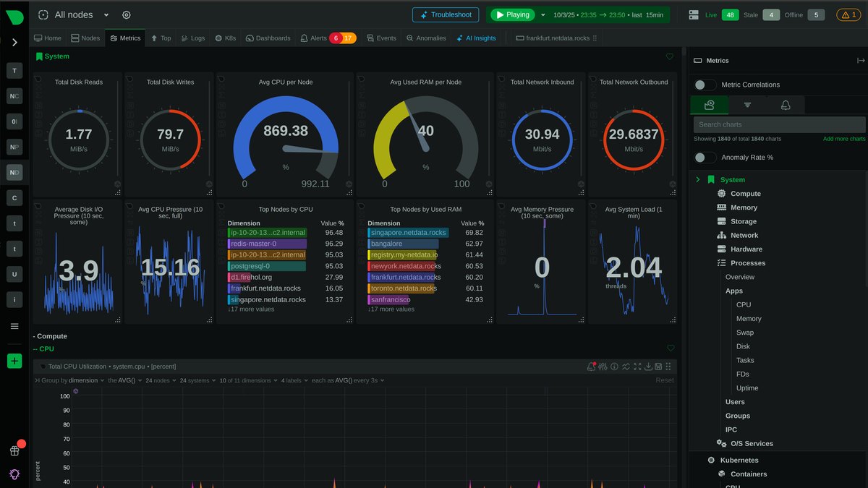Expand Total CPU Utilization chart to fullscreen
The height and width of the screenshot is (488, 868).
(x=637, y=367)
